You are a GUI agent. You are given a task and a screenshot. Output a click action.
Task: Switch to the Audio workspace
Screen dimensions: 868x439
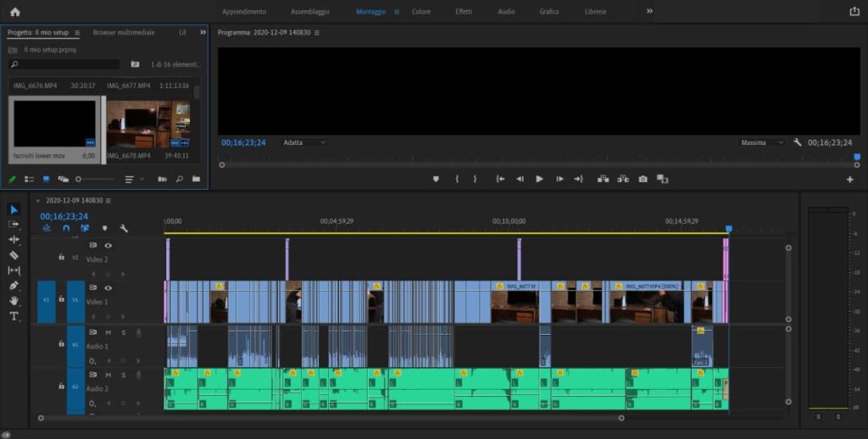point(506,12)
